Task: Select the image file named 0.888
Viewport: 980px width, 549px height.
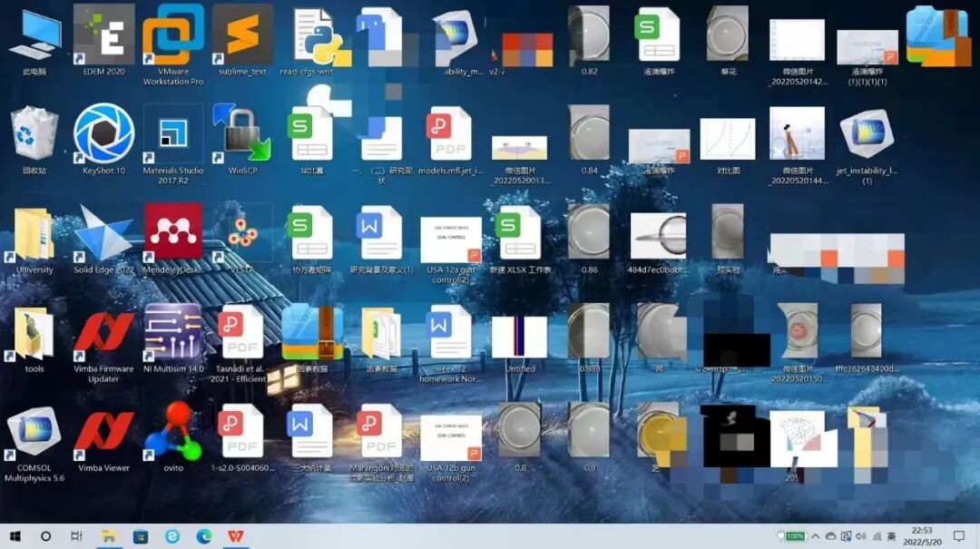Action: coord(589,338)
